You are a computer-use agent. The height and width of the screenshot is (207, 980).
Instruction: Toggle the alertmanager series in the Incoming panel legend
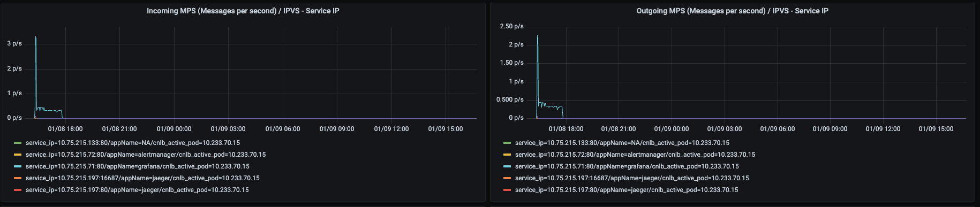(x=146, y=155)
